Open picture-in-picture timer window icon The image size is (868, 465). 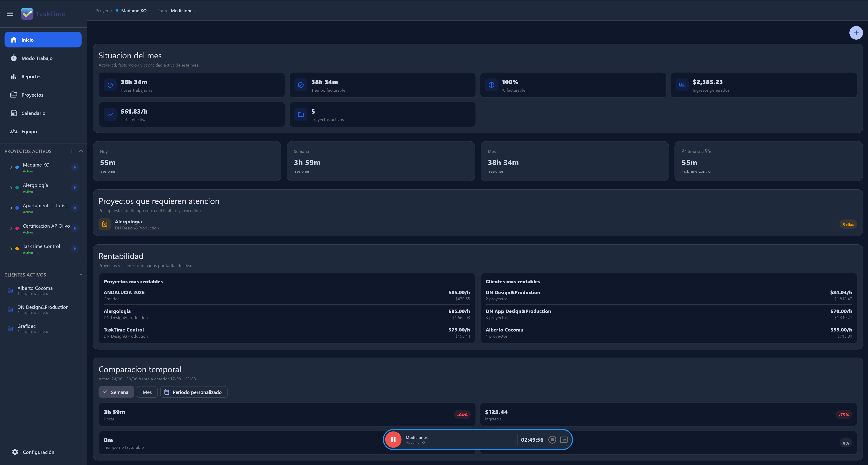tap(564, 440)
